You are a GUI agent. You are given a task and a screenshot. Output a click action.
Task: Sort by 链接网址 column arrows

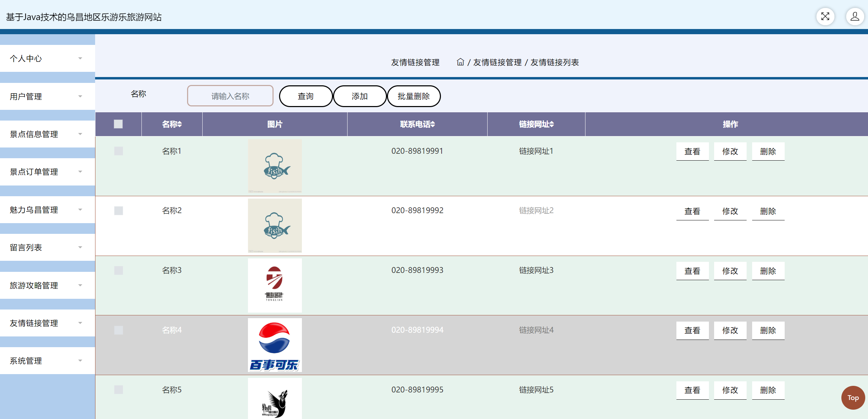pos(552,124)
